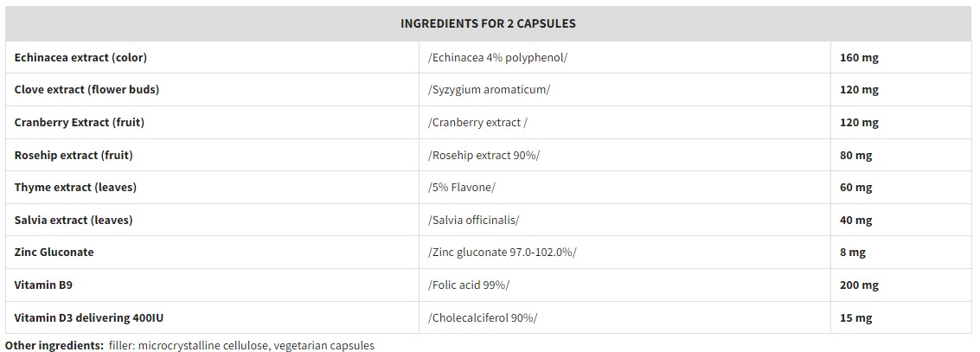Click the 'Ingredients for 2 capsules' header
This screenshot has width=980, height=352.
pyautogui.click(x=488, y=23)
